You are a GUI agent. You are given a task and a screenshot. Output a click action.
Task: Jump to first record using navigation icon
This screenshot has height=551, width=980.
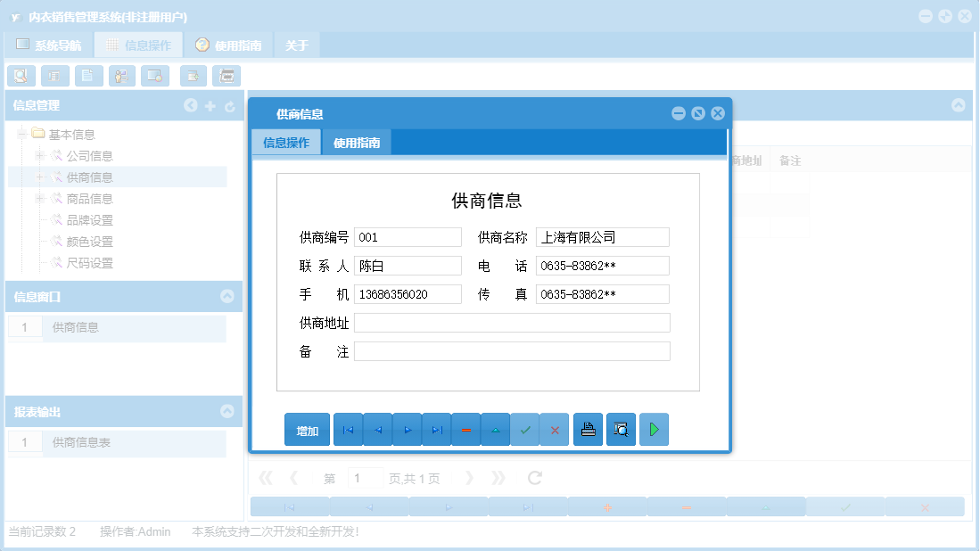pyautogui.click(x=348, y=429)
